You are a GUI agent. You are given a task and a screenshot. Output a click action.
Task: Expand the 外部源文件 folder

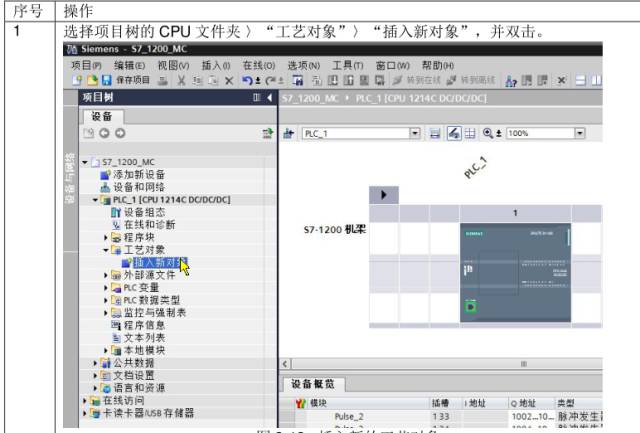(106, 275)
